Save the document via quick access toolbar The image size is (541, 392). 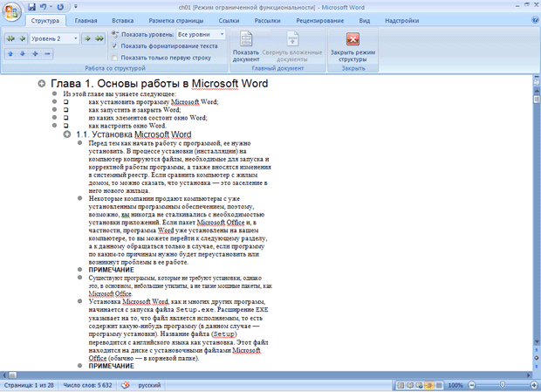point(31,7)
